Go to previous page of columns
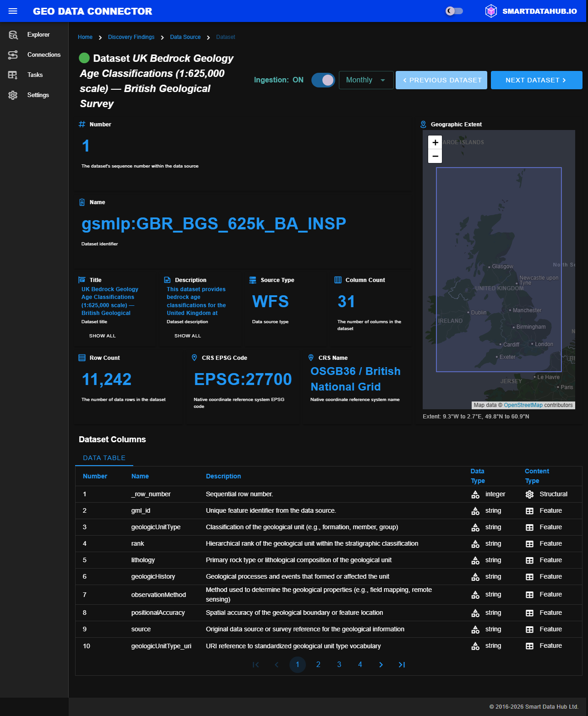The width and height of the screenshot is (588, 716). pos(277,665)
